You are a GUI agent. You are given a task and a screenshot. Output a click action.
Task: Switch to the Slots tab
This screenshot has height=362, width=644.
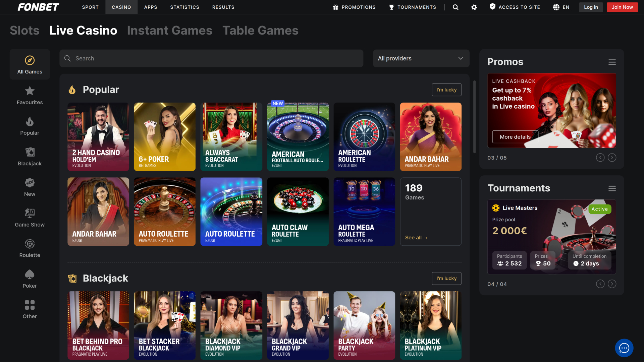tap(24, 30)
